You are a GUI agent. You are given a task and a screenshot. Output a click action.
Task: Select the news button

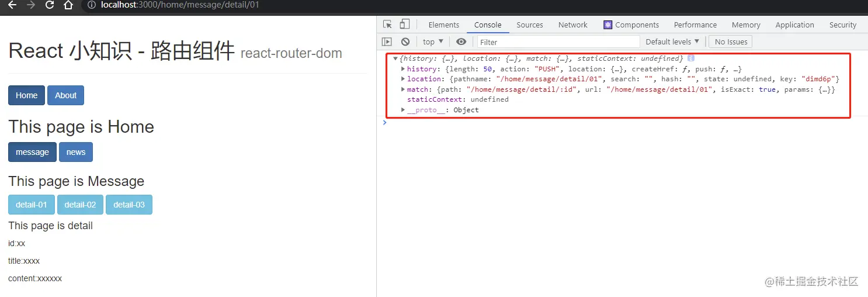coord(76,152)
